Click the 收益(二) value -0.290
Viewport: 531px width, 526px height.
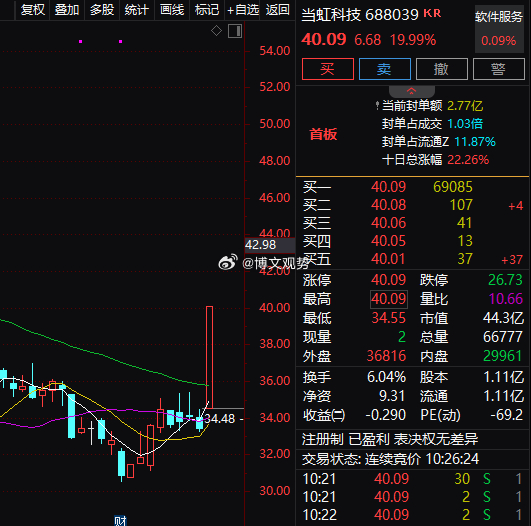pyautogui.click(x=385, y=415)
